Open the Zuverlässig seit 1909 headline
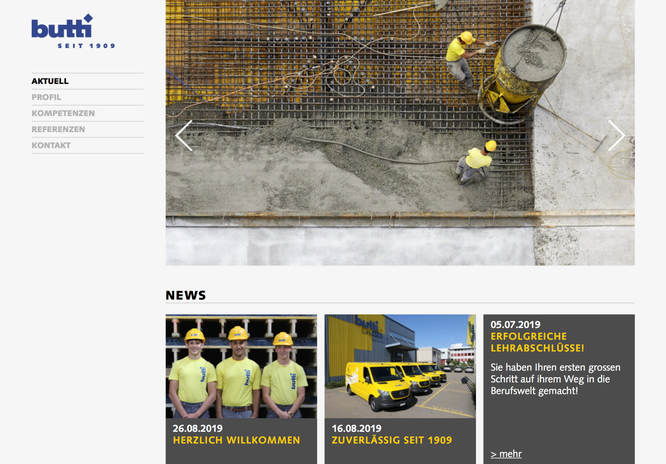The image size is (666, 464). 392,440
